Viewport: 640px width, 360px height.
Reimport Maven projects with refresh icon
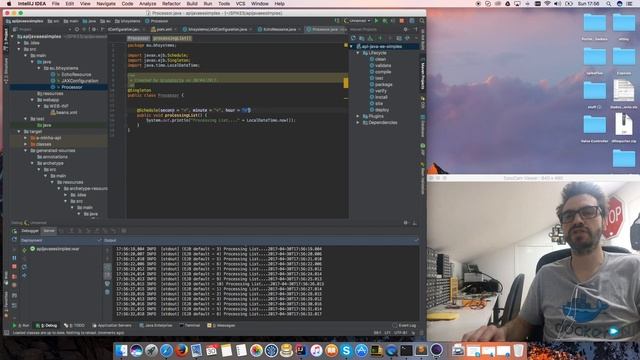click(353, 38)
